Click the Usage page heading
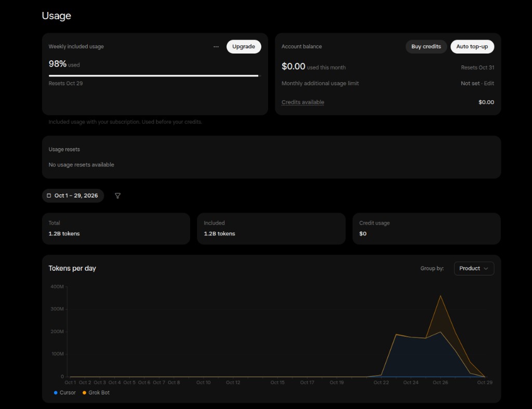This screenshot has width=532, height=409. coord(56,16)
